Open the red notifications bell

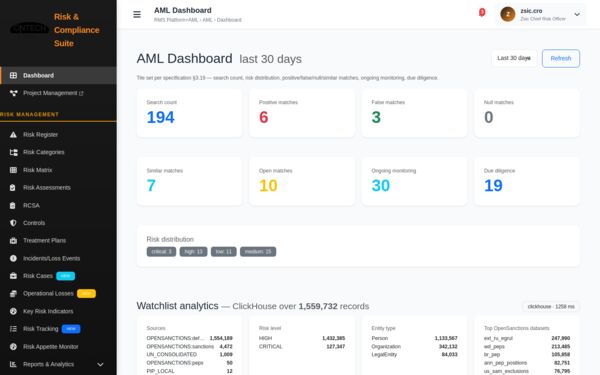[482, 13]
